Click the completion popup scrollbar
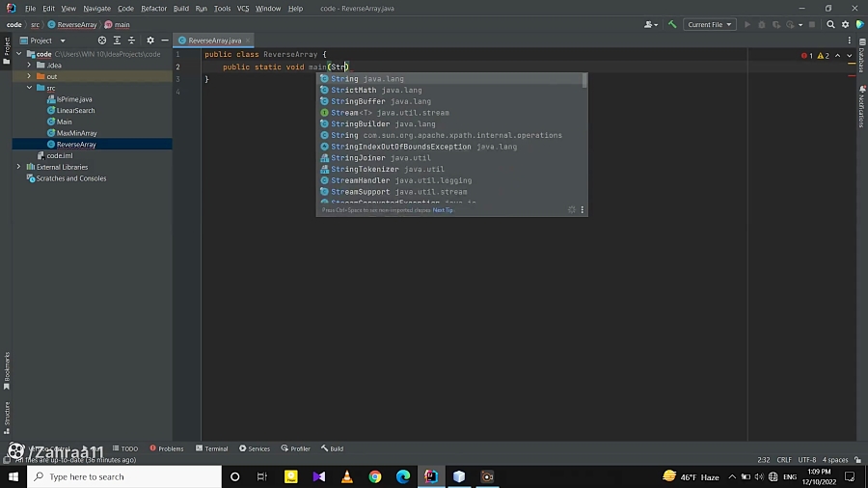Viewport: 868px width, 488px height. pos(583,81)
